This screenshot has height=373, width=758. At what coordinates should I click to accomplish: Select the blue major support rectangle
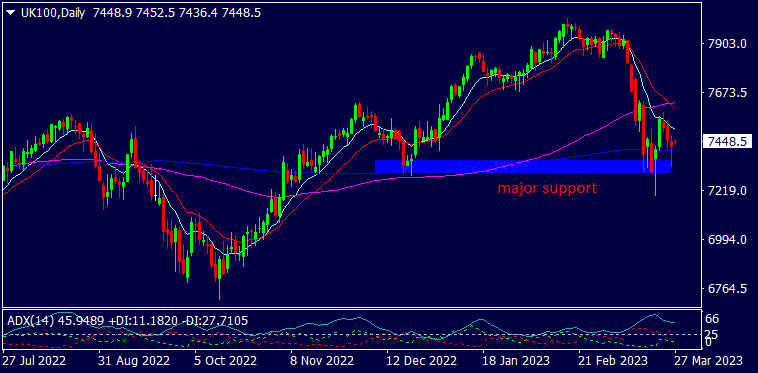pyautogui.click(x=523, y=166)
